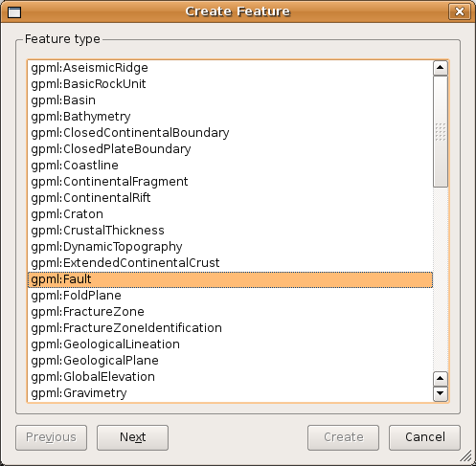Select gpml:GeologicalPlane entry
The image size is (476, 466).
[x=230, y=361]
